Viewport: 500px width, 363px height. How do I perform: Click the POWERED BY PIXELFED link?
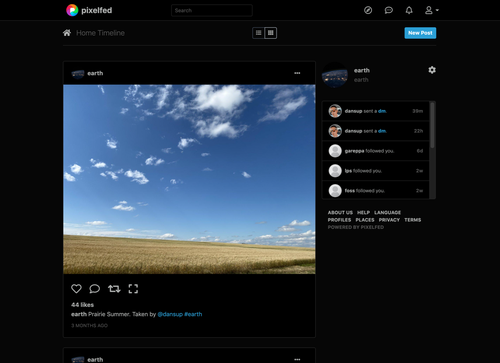[x=356, y=227]
